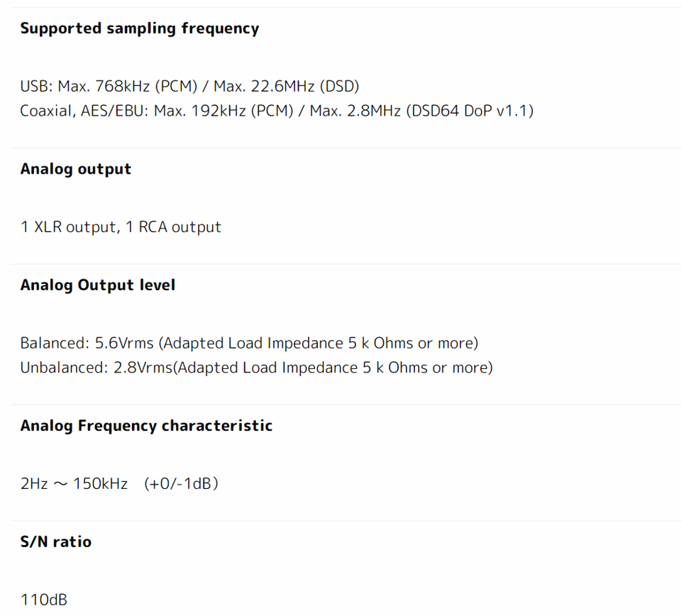Click the Analog Frequency characteristic heading
This screenshot has width=681, height=616.
[x=146, y=426]
